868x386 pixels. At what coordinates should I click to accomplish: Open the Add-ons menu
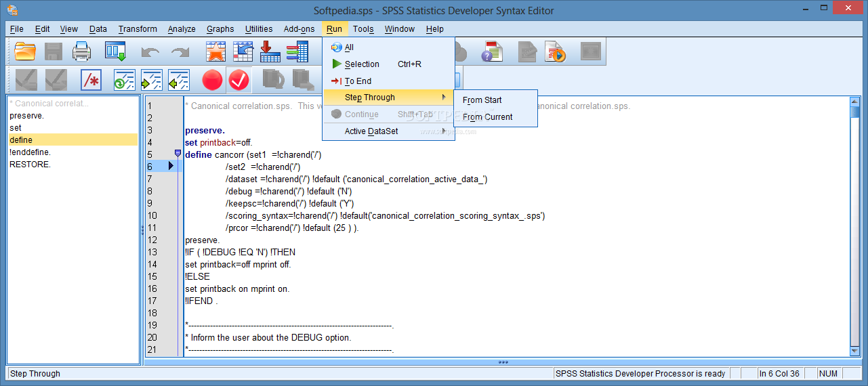299,29
